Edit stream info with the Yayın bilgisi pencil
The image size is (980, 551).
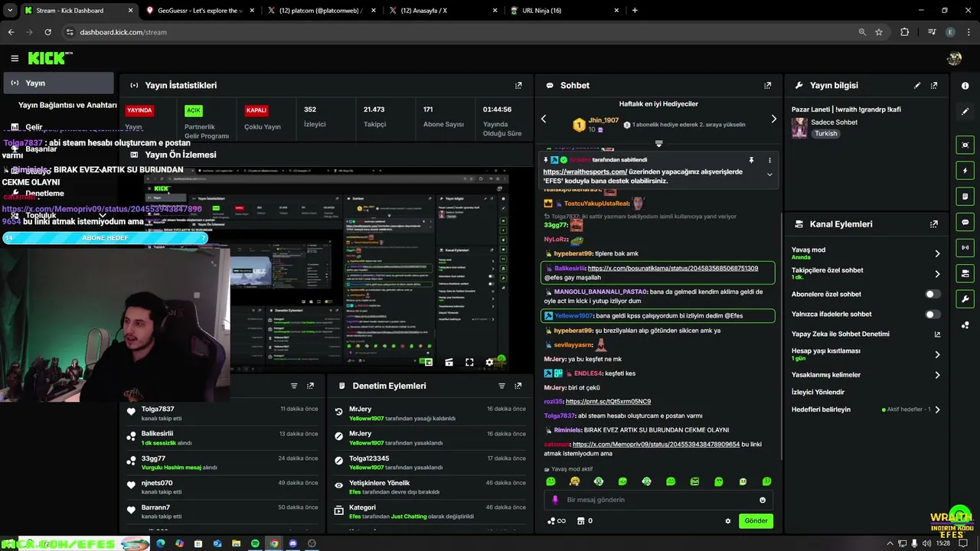[917, 86]
